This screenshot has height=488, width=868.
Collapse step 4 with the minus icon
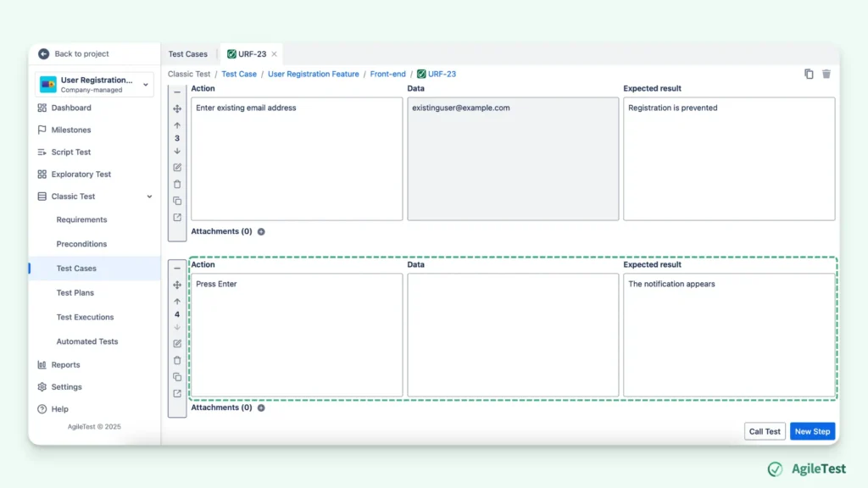pos(177,269)
